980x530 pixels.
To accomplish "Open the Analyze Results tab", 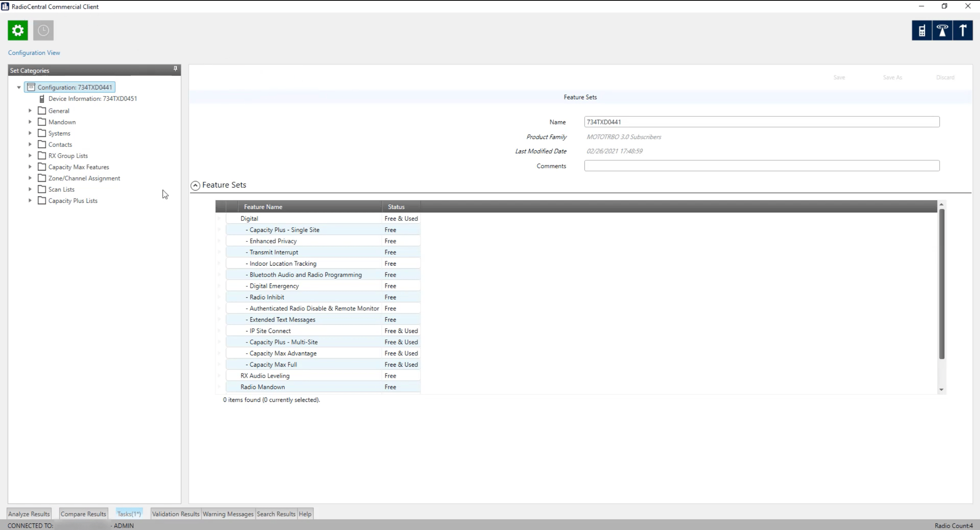I will point(29,514).
